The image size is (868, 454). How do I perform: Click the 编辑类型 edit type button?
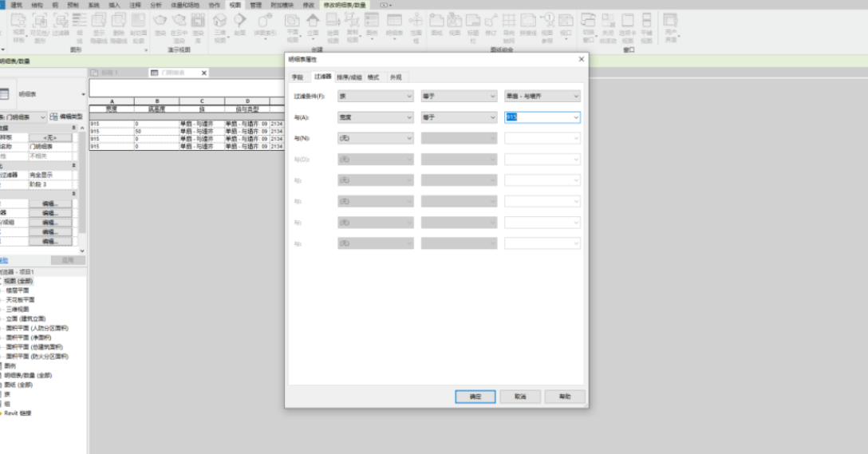66,116
